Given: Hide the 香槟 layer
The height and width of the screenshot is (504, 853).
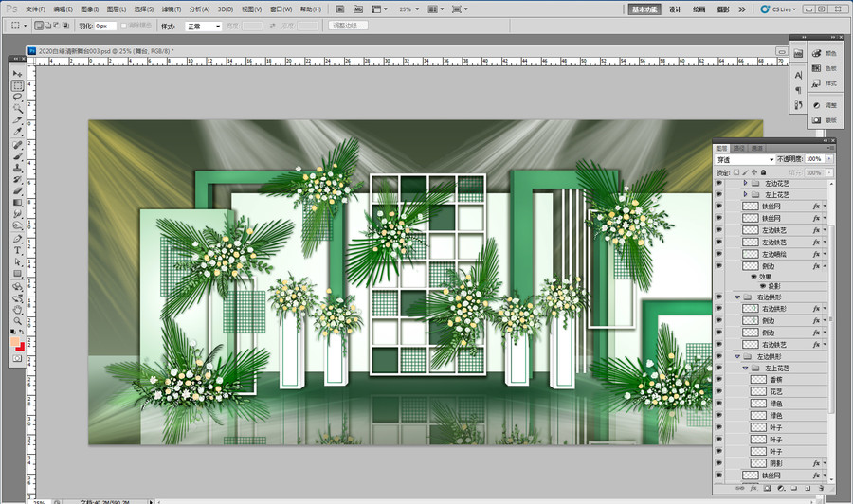Looking at the screenshot, I should click(719, 380).
